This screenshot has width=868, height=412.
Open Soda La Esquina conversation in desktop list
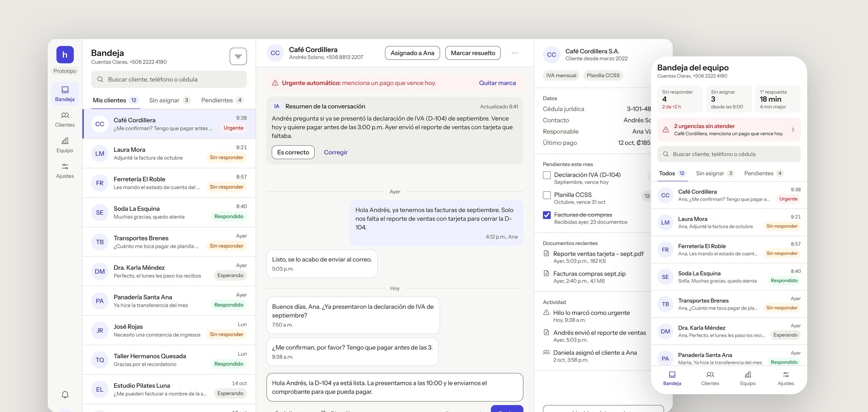pyautogui.click(x=169, y=213)
